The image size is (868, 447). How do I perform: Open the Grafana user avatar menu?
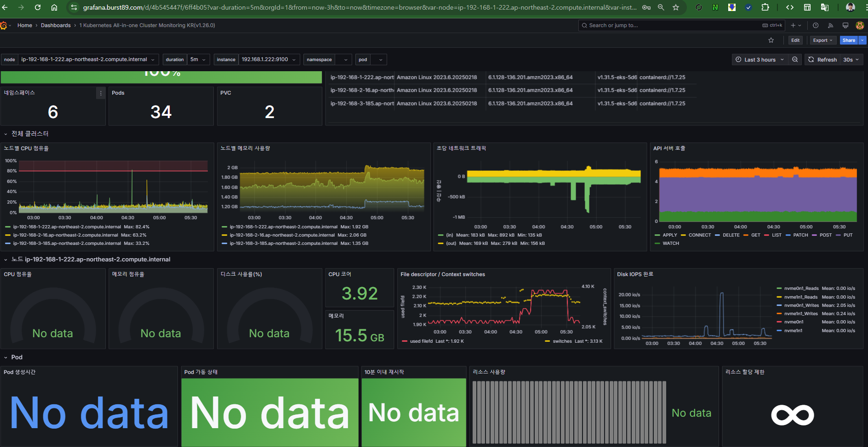(x=860, y=25)
